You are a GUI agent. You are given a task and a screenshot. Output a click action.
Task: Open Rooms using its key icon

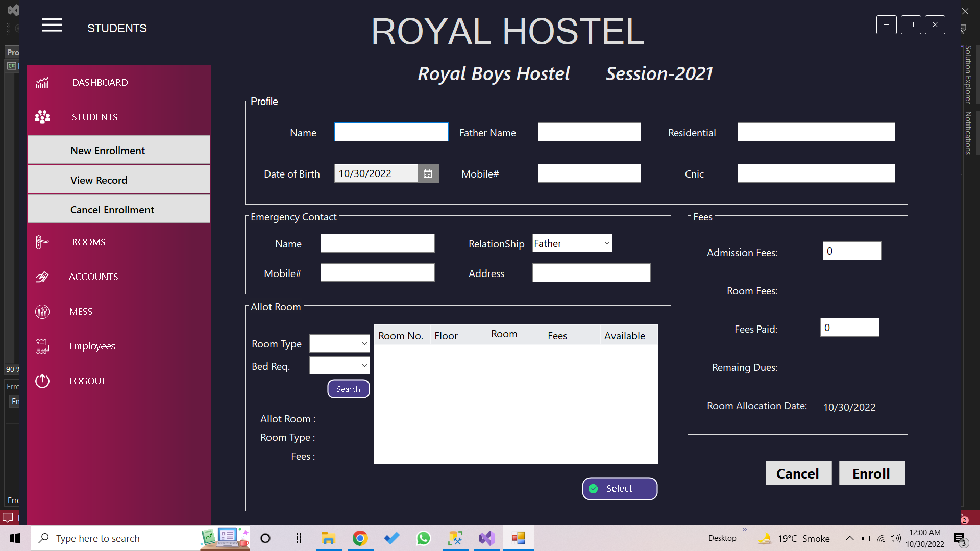click(42, 242)
